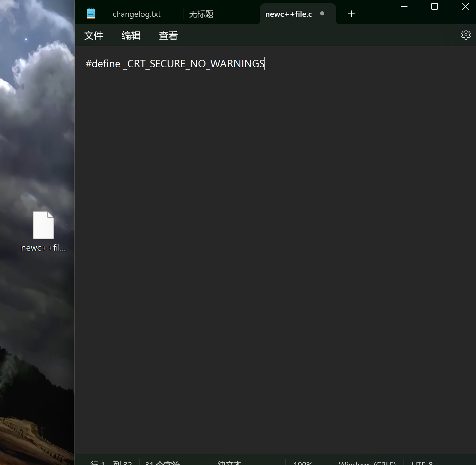The image size is (476, 465).
Task: Open the 文件 menu
Action: (x=94, y=35)
